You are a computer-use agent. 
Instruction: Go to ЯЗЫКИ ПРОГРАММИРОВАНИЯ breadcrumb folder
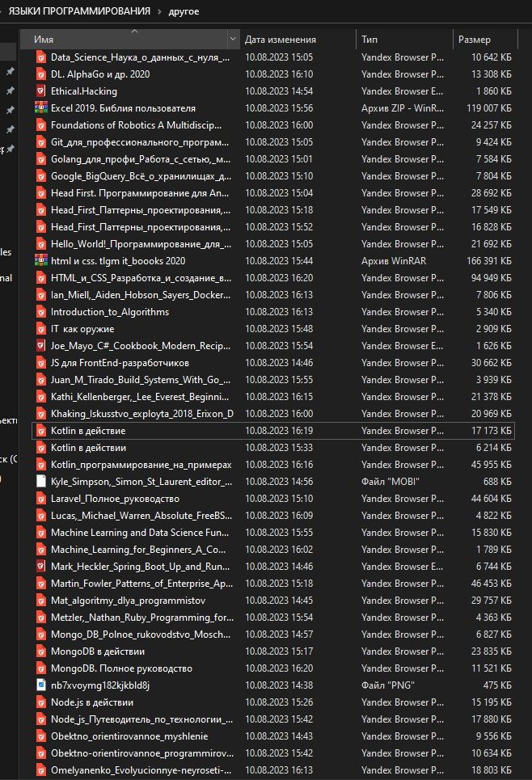coord(79,11)
